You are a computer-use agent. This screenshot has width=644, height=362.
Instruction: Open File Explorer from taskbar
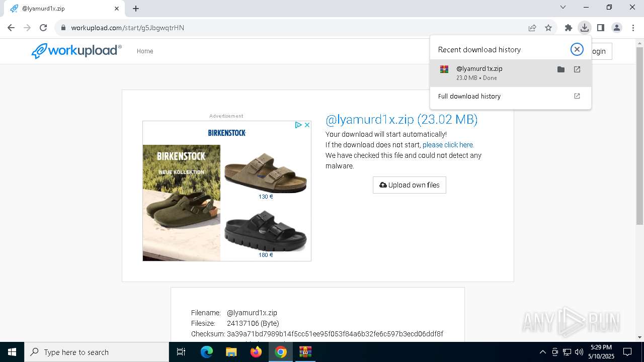click(x=231, y=352)
